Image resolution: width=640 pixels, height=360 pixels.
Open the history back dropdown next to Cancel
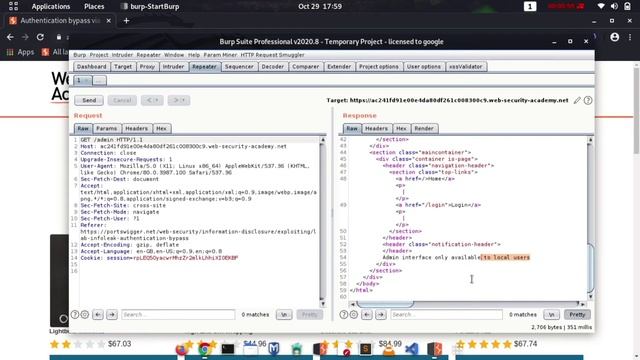[x=152, y=100]
